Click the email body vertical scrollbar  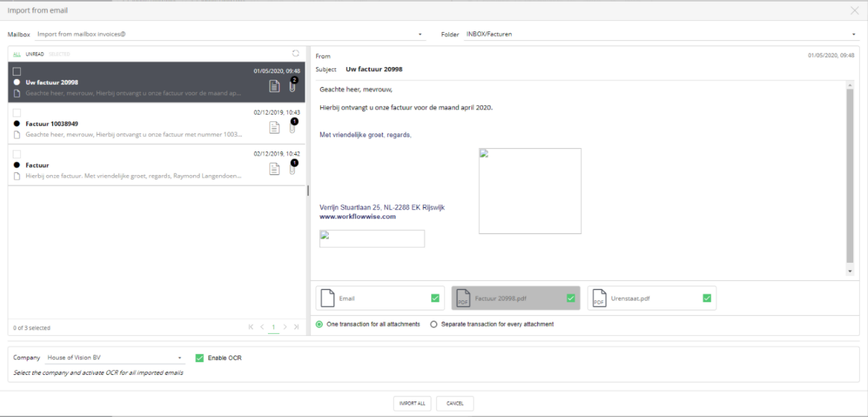[x=850, y=176]
